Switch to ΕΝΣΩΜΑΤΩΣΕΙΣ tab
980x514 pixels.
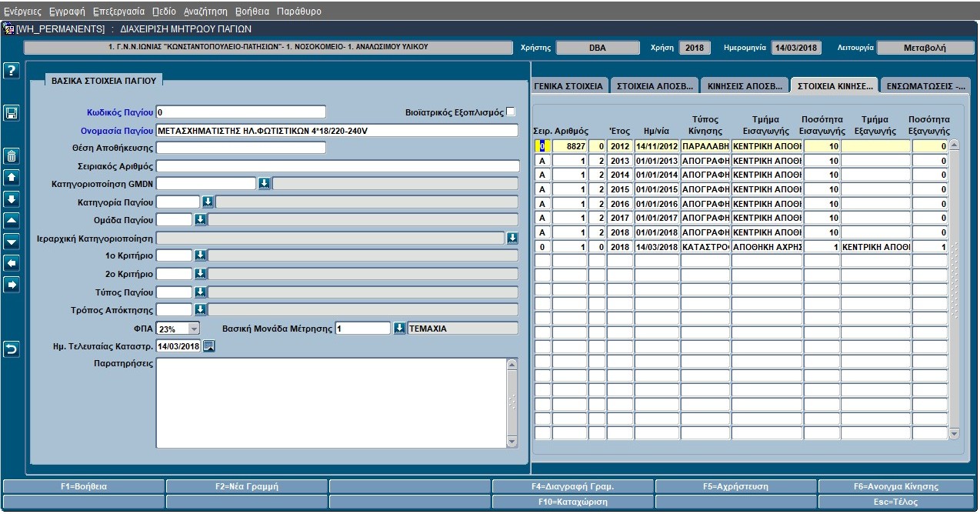(x=925, y=85)
